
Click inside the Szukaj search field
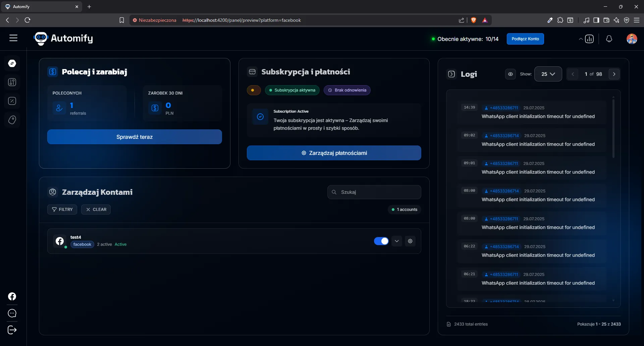point(374,192)
